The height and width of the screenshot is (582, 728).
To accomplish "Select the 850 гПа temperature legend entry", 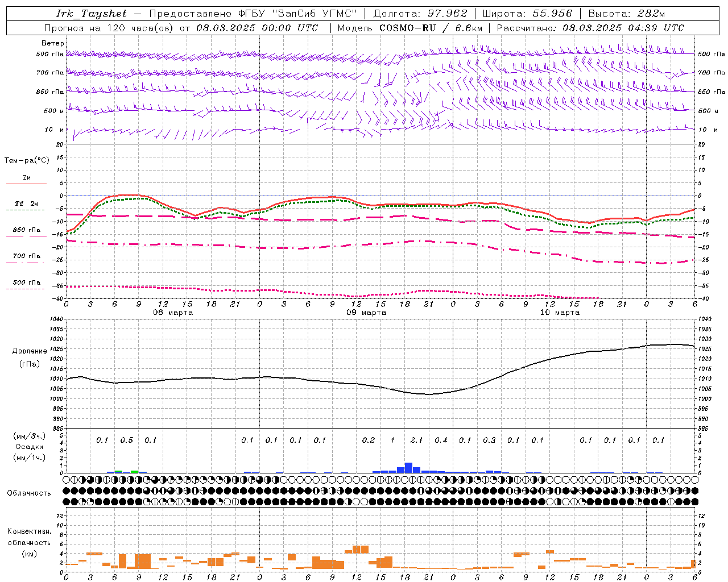I will (27, 230).
